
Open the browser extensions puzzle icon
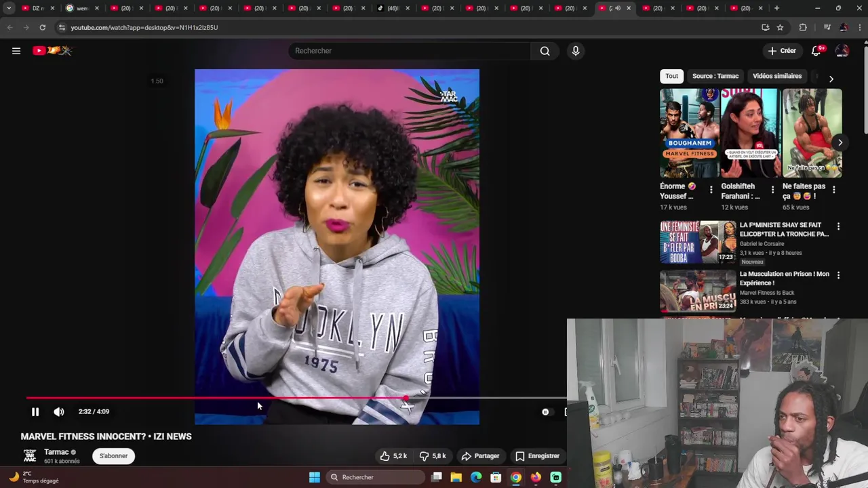(803, 28)
